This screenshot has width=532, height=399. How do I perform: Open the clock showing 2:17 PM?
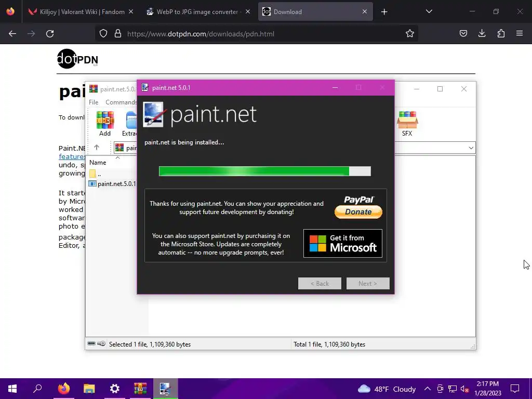coord(487,389)
